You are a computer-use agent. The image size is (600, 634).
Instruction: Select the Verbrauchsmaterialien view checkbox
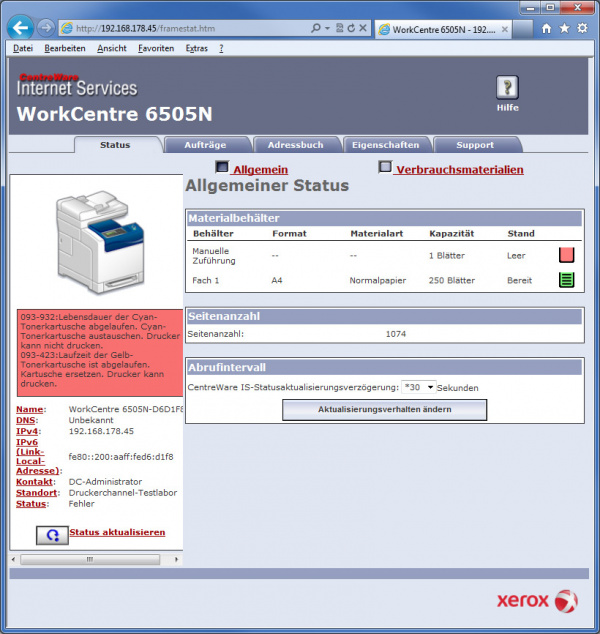click(x=385, y=168)
